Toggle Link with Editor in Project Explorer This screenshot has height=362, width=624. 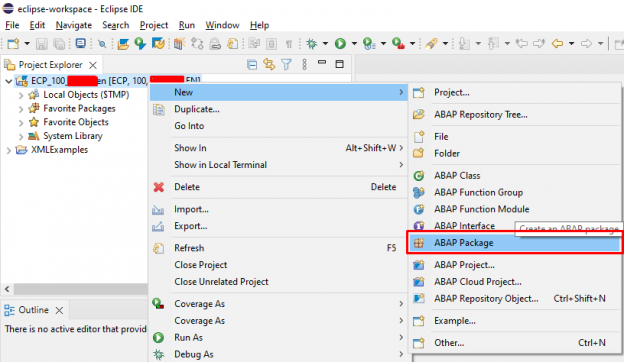click(269, 64)
